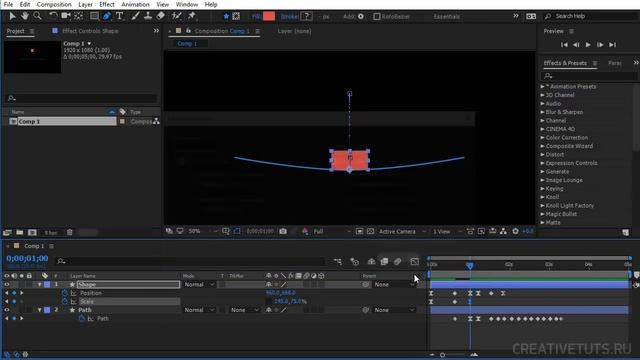Toggle keyframe on Position property
Image resolution: width=640 pixels, height=360 pixels.
pyautogui.click(x=14, y=293)
